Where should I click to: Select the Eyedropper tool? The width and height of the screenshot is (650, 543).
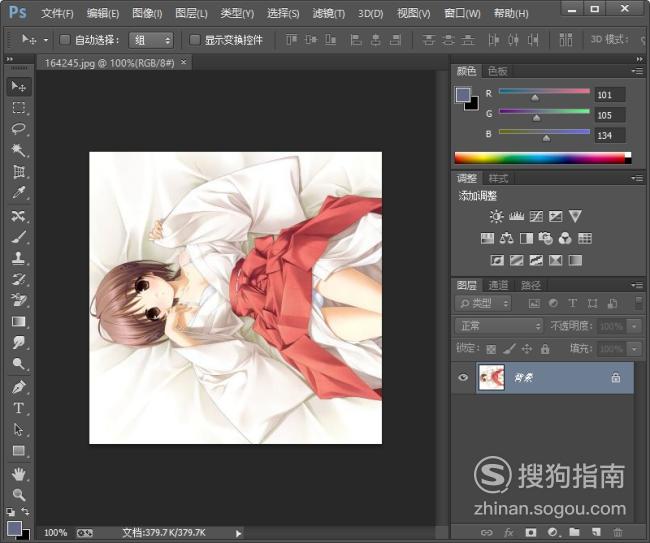(19, 192)
